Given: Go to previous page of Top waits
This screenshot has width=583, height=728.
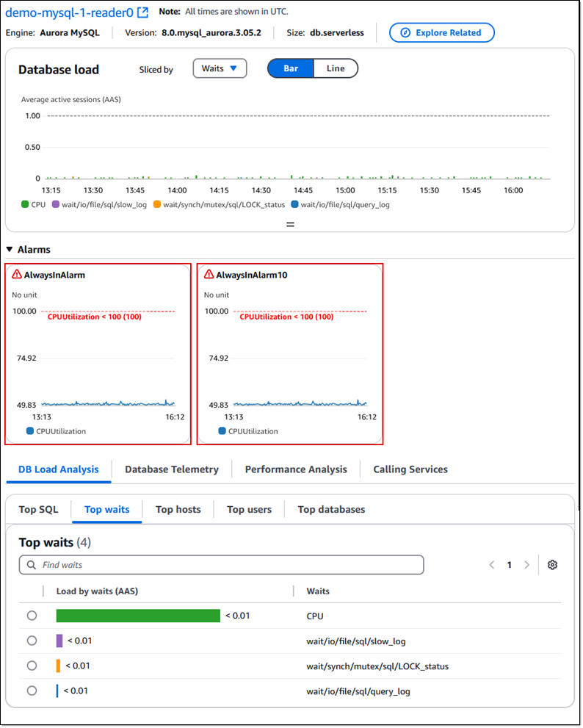Looking at the screenshot, I should pos(491,565).
